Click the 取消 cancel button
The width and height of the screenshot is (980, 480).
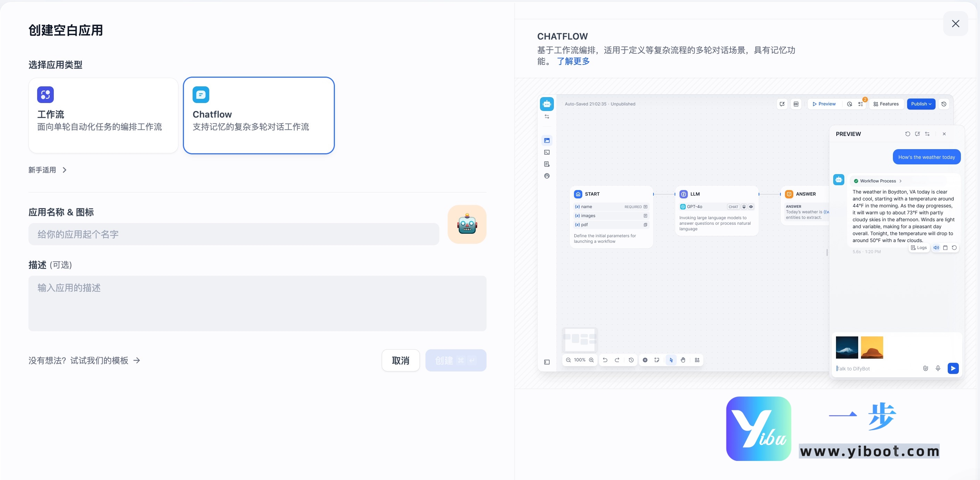point(400,360)
